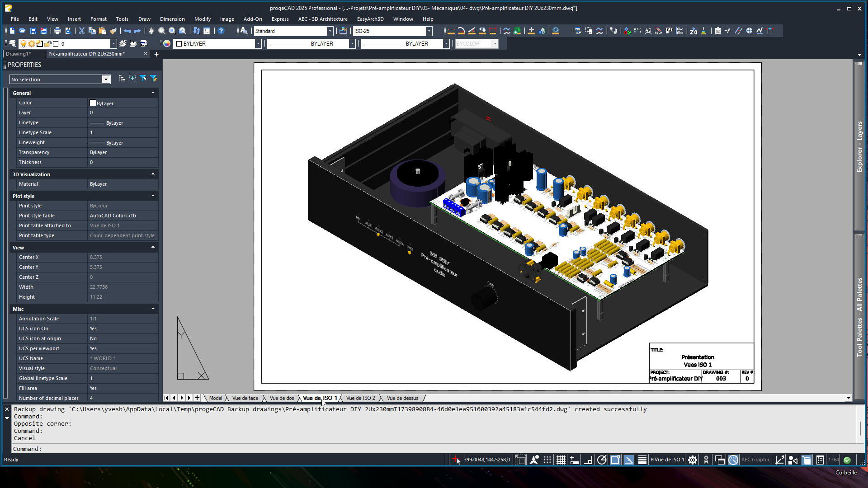868x488 pixels.
Task: Click the Open file folder icon
Action: (22, 31)
